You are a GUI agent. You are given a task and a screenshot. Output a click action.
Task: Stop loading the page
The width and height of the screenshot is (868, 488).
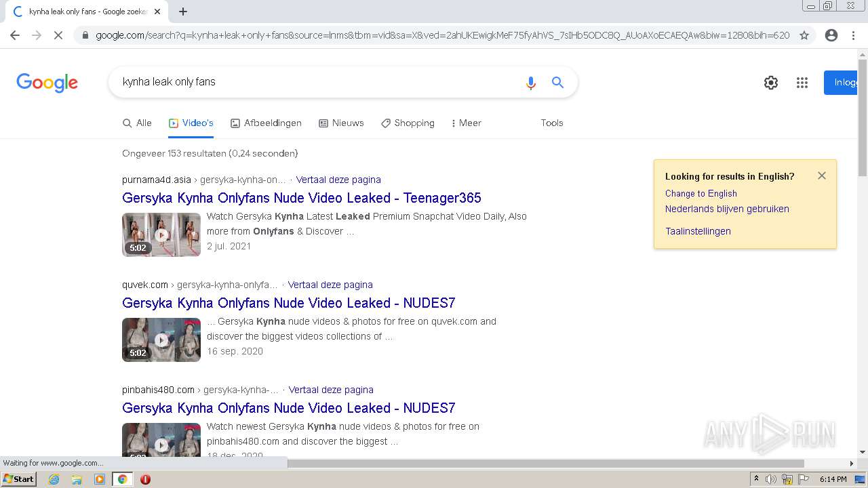58,35
